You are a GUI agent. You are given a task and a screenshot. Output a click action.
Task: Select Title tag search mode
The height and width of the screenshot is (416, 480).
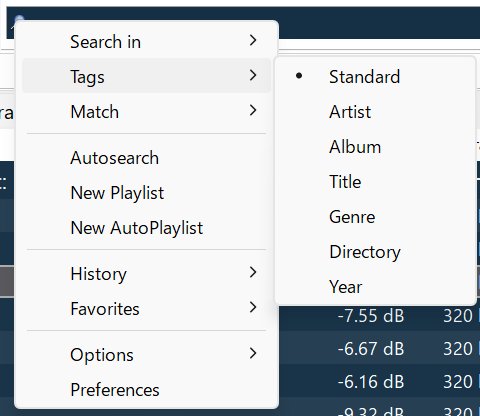tap(375, 182)
